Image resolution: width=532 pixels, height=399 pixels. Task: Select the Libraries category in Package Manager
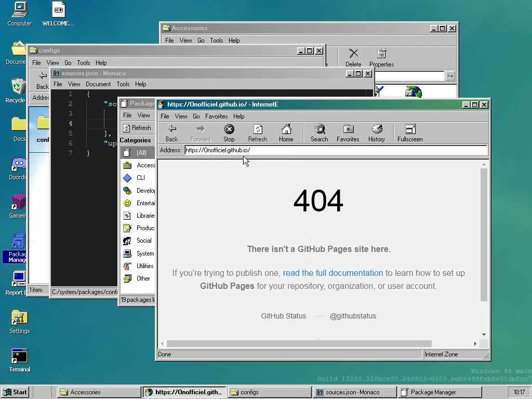(138, 216)
